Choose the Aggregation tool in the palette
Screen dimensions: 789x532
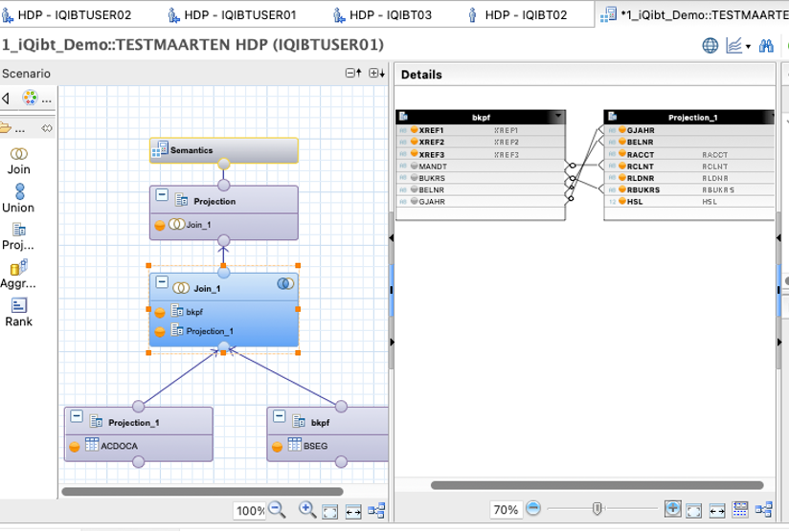(x=18, y=275)
